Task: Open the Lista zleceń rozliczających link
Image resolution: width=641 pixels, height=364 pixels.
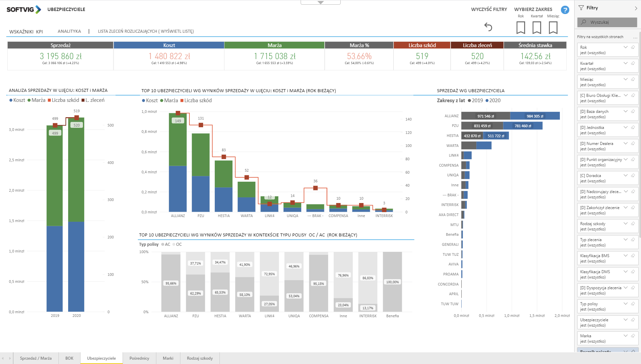Action: tap(146, 31)
